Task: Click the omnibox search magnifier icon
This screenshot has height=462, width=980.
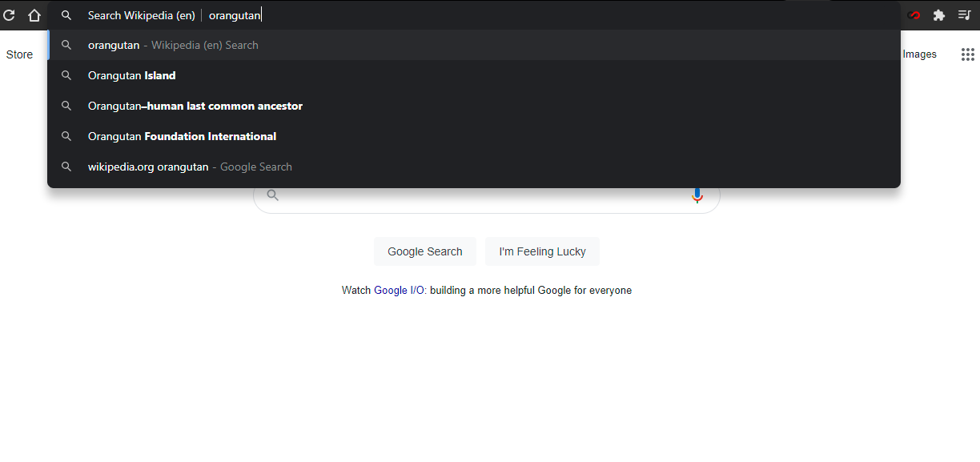Action: point(66,15)
